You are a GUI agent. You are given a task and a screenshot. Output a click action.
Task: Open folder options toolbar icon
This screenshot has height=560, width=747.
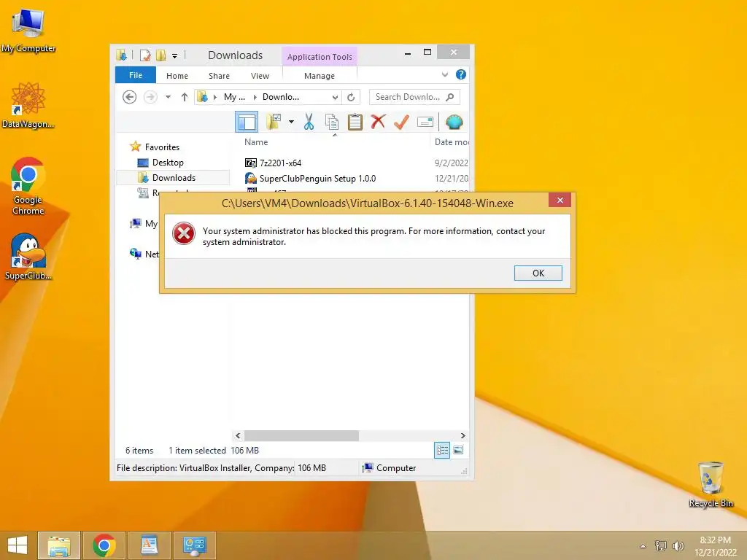274,122
